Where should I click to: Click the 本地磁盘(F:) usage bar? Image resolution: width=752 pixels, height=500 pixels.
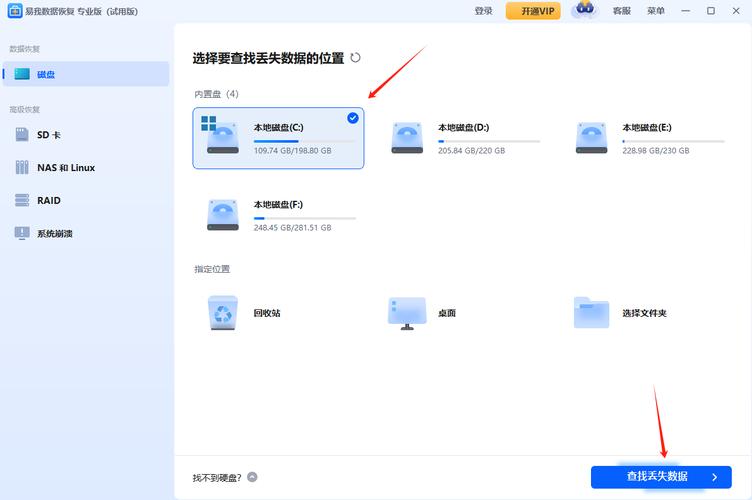305,218
